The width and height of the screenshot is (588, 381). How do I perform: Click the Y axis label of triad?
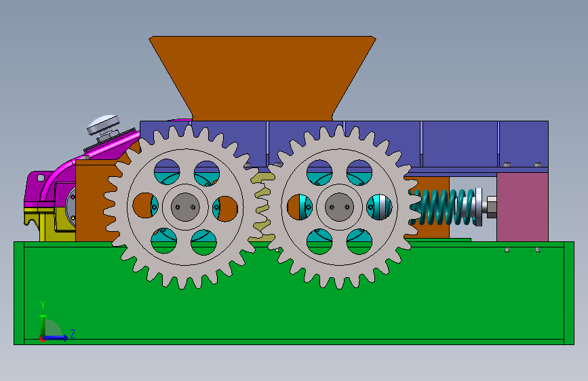(43, 304)
